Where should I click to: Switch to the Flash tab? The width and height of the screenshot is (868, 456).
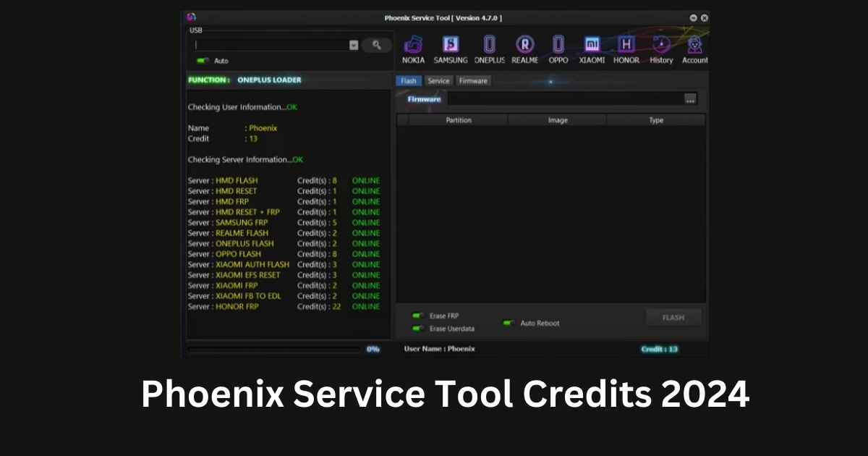click(x=409, y=81)
